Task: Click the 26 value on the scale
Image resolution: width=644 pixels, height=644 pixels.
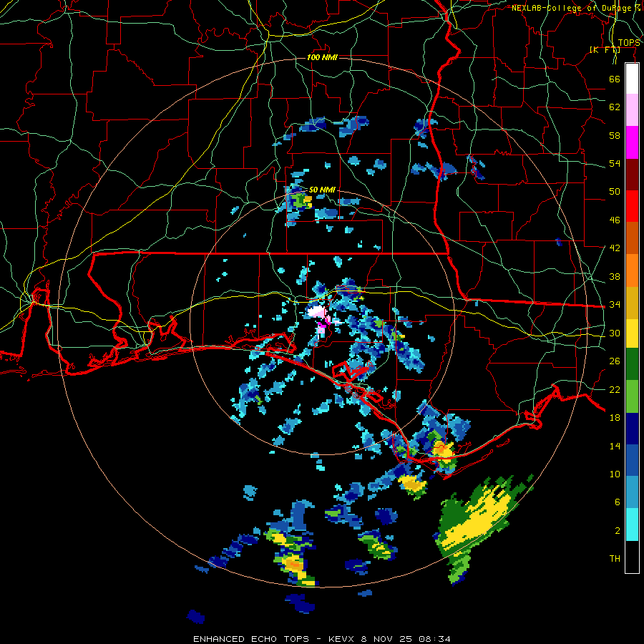Action: 615,361
